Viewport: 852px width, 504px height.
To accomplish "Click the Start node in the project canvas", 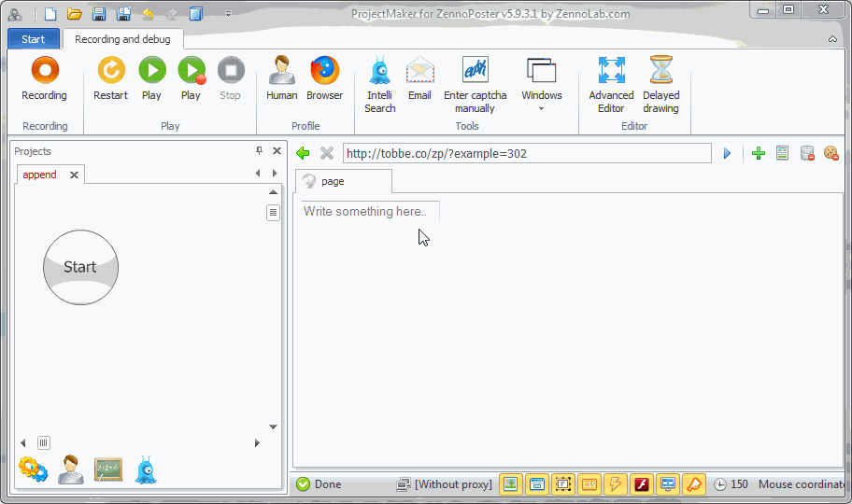I will (x=80, y=267).
